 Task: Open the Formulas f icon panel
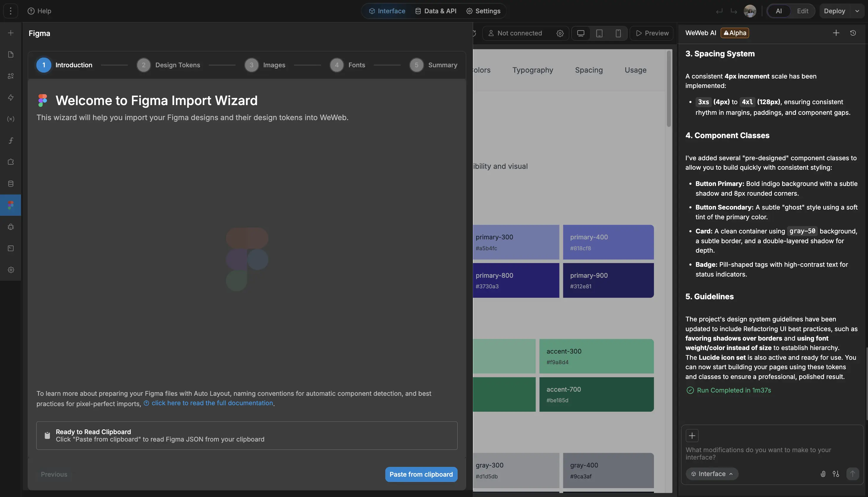point(11,141)
